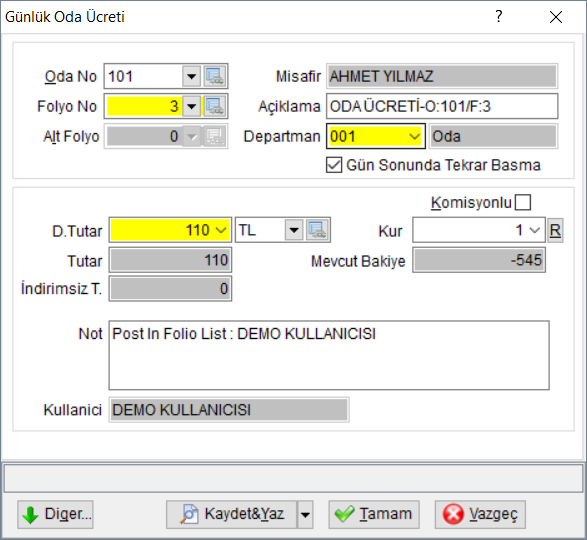Open currency lookup icon beside TL field

coord(317,230)
